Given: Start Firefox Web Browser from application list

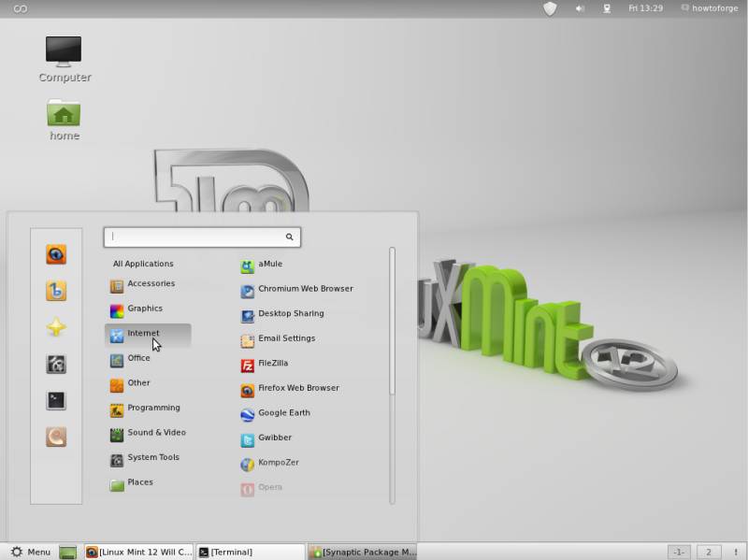Looking at the screenshot, I should 290,389.
